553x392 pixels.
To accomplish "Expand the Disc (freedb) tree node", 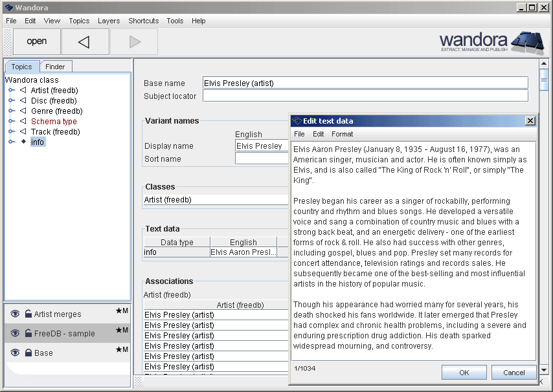I will coord(11,101).
